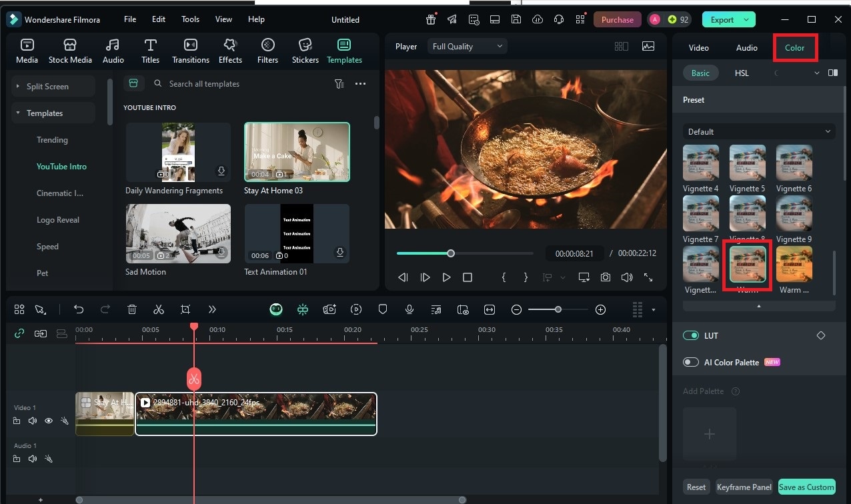Open the Stickers tab
This screenshot has width=851, height=504.
(305, 51)
